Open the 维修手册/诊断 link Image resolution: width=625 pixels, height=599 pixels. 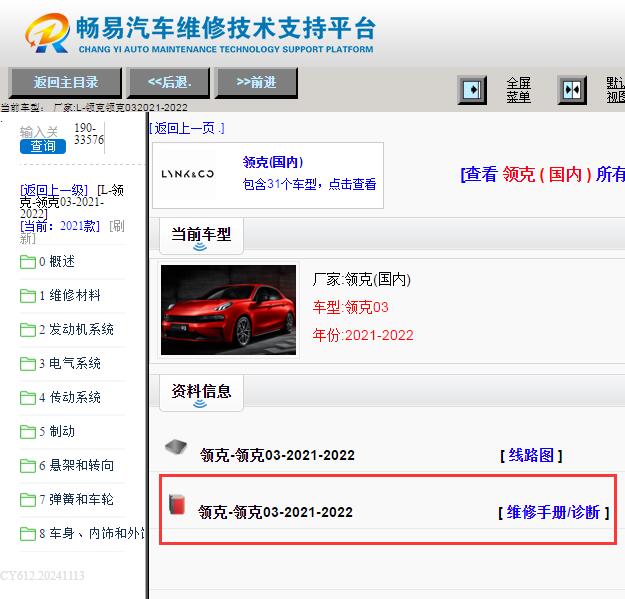pos(553,512)
